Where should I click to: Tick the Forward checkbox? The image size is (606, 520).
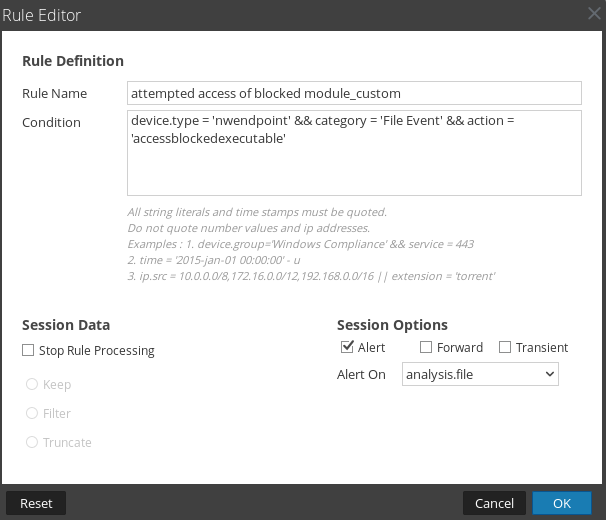tap(427, 347)
